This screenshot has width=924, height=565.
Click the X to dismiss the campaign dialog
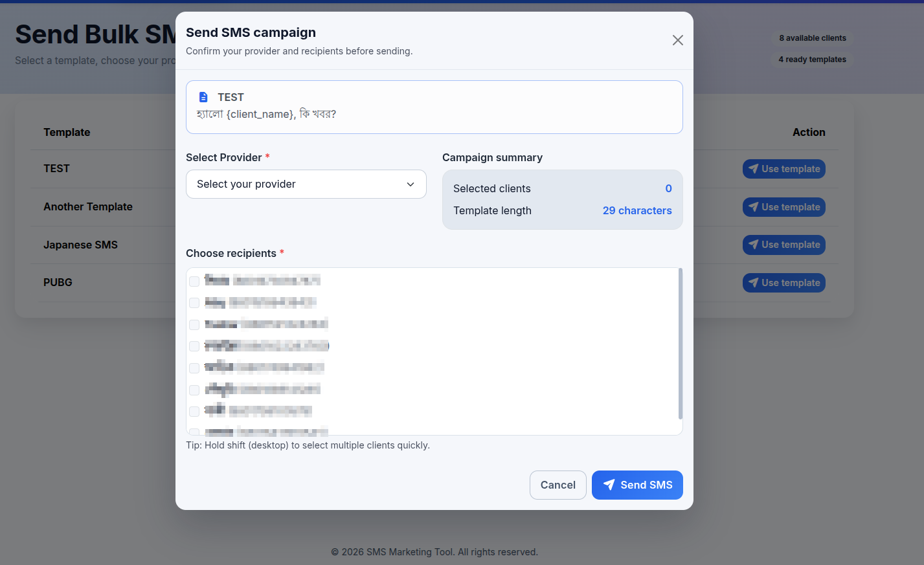coord(677,40)
